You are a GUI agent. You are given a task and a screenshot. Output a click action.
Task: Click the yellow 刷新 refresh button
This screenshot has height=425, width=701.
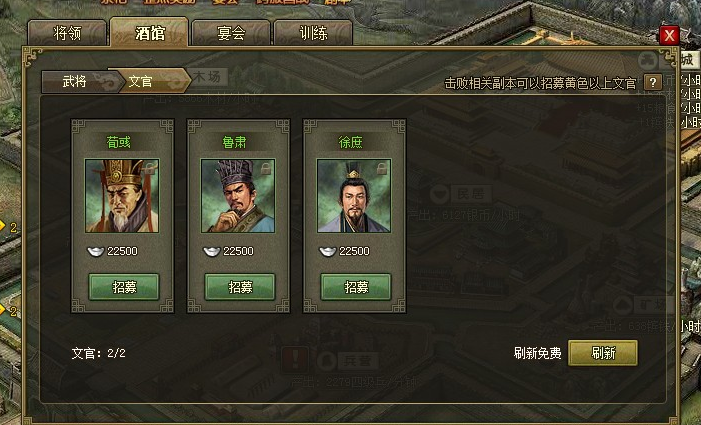[x=603, y=353]
